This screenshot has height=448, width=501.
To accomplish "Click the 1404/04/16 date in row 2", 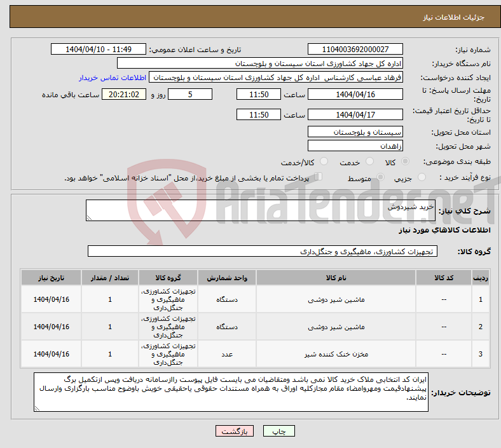I will [x=51, y=327].
